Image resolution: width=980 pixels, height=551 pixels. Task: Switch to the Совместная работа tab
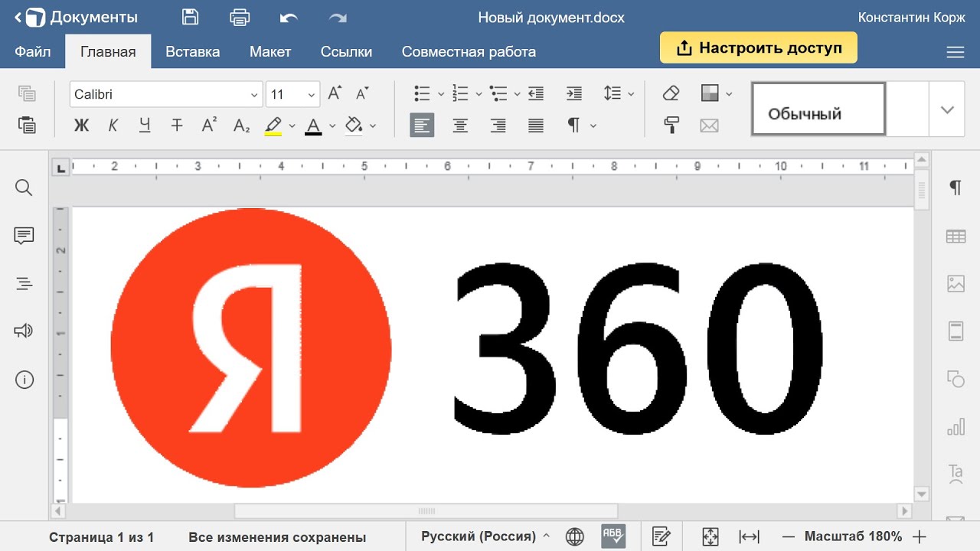[469, 51]
